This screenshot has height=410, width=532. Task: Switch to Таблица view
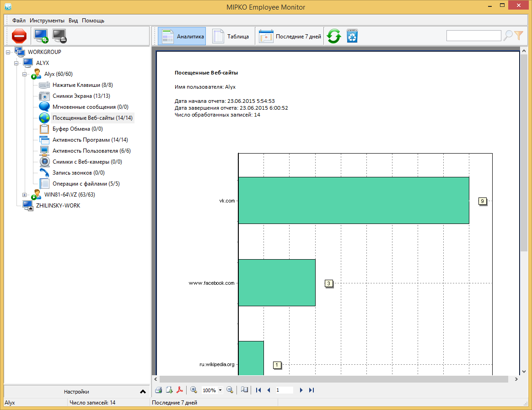(231, 36)
